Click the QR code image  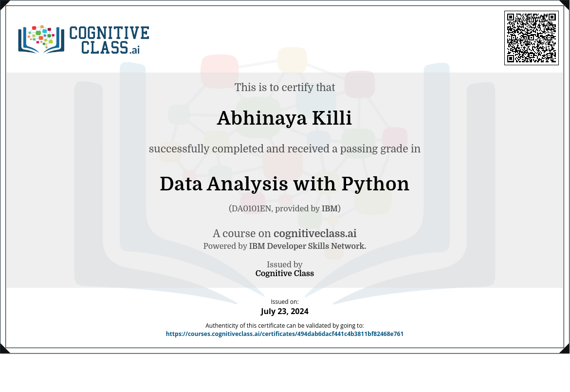click(531, 38)
